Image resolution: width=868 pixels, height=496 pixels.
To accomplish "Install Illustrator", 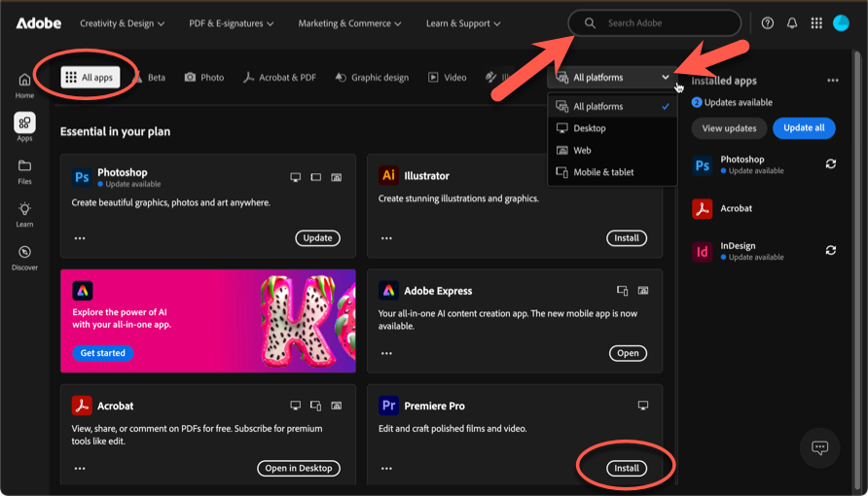I will (627, 237).
